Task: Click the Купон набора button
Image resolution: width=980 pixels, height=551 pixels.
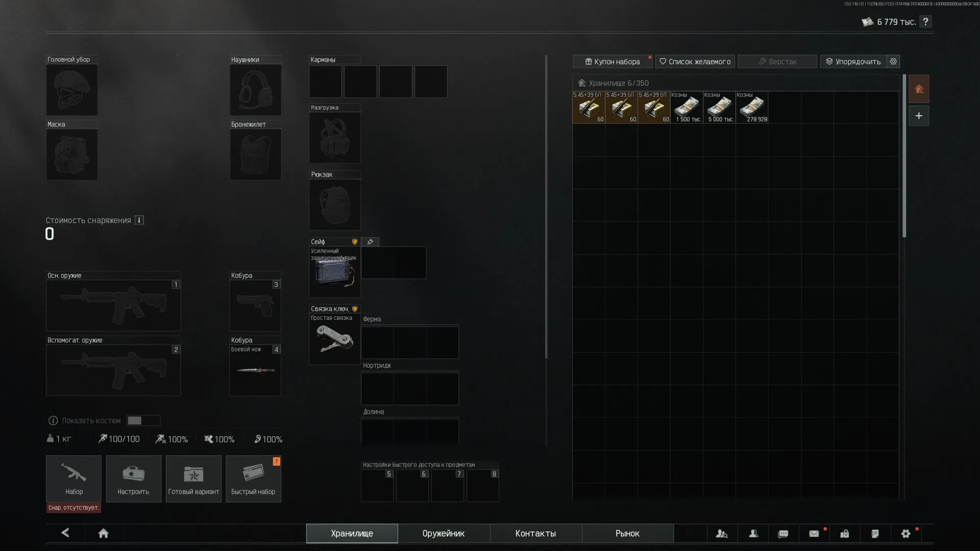Action: pos(612,61)
